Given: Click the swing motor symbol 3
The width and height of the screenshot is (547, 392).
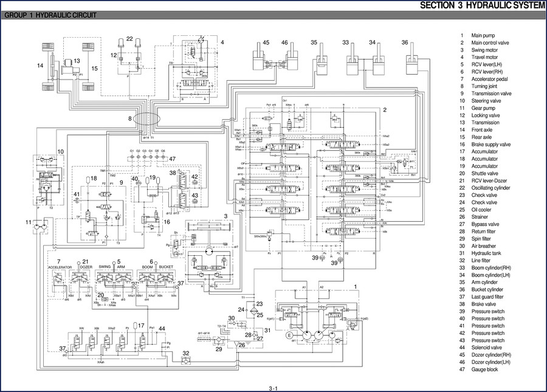Looking at the screenshot, I should point(208,252).
